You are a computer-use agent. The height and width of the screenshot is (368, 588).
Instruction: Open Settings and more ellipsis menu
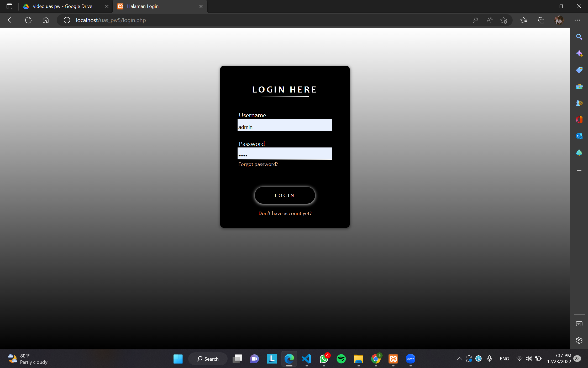pyautogui.click(x=577, y=20)
